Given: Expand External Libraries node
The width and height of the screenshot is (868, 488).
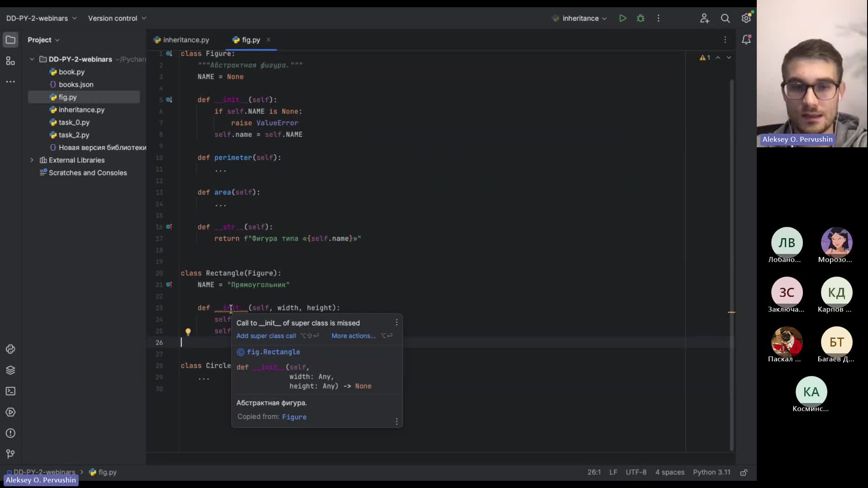Looking at the screenshot, I should (x=32, y=160).
